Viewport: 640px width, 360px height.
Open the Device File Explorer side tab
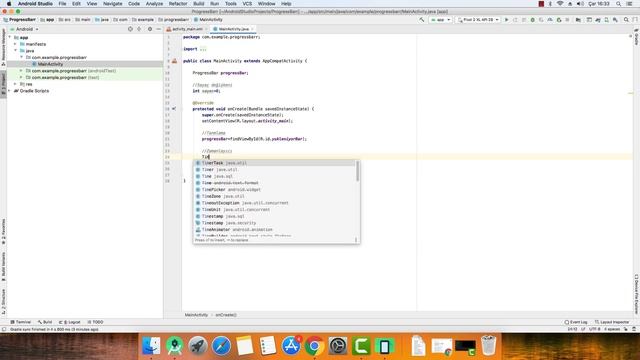pos(636,294)
